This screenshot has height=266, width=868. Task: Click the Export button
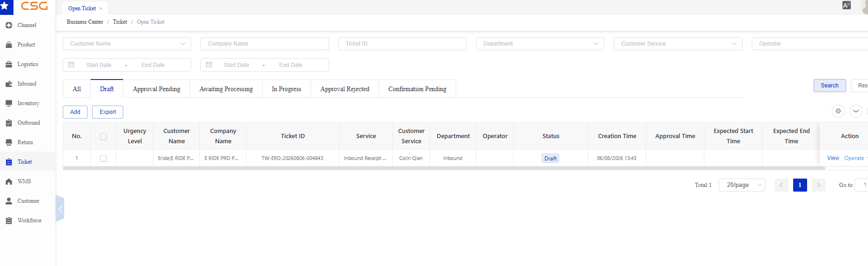coord(108,112)
